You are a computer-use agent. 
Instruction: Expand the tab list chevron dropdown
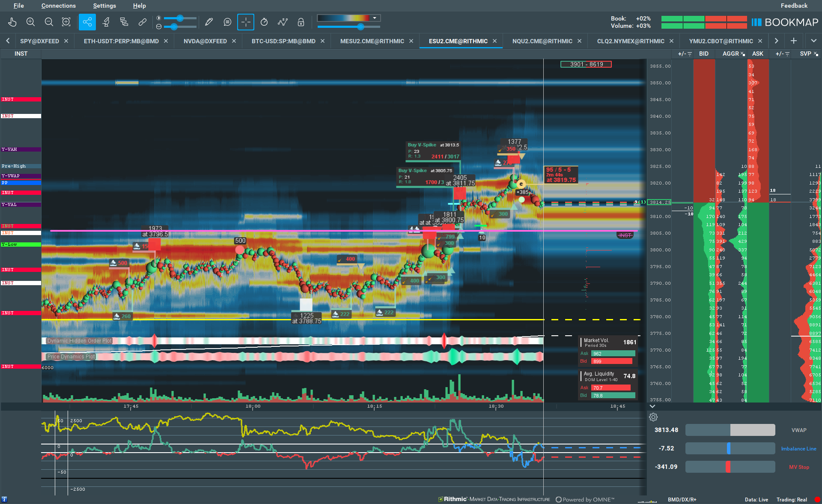pos(813,41)
